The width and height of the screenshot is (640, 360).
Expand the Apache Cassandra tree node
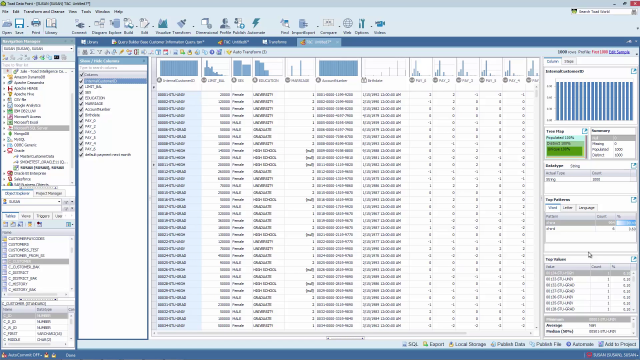(x=4, y=82)
